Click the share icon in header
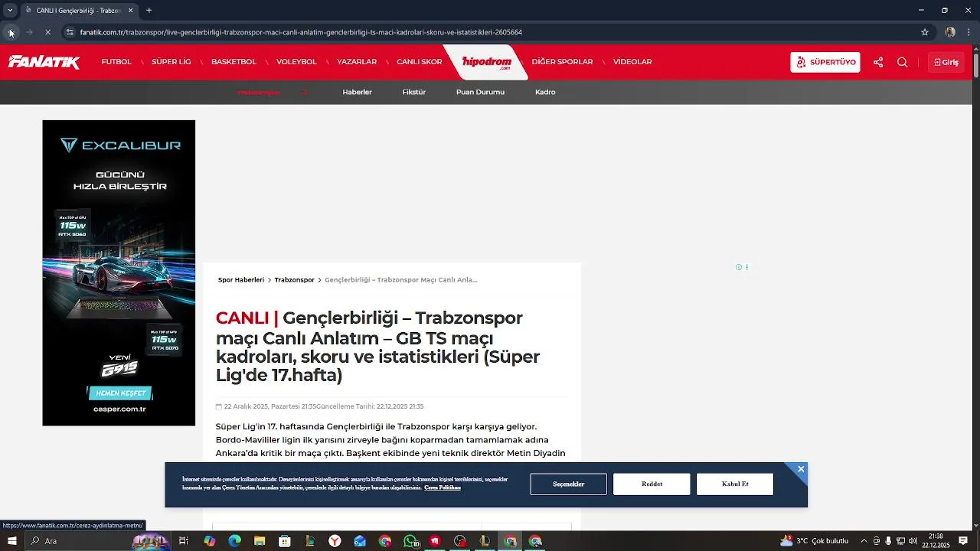Viewport: 980px width, 551px height. 878,62
